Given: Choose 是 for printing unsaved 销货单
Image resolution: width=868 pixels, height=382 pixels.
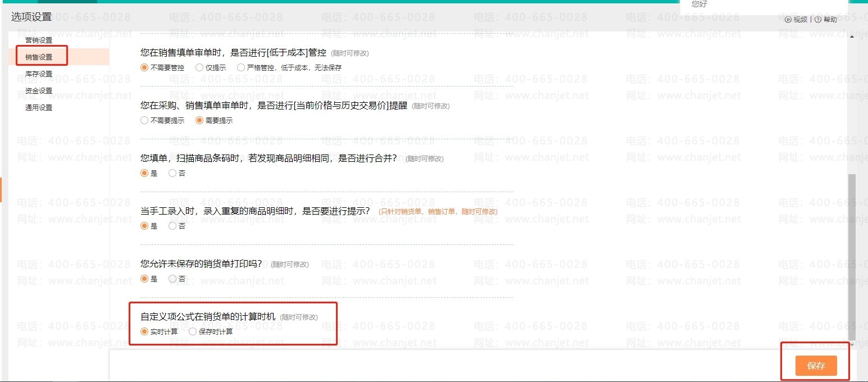Looking at the screenshot, I should pos(144,279).
